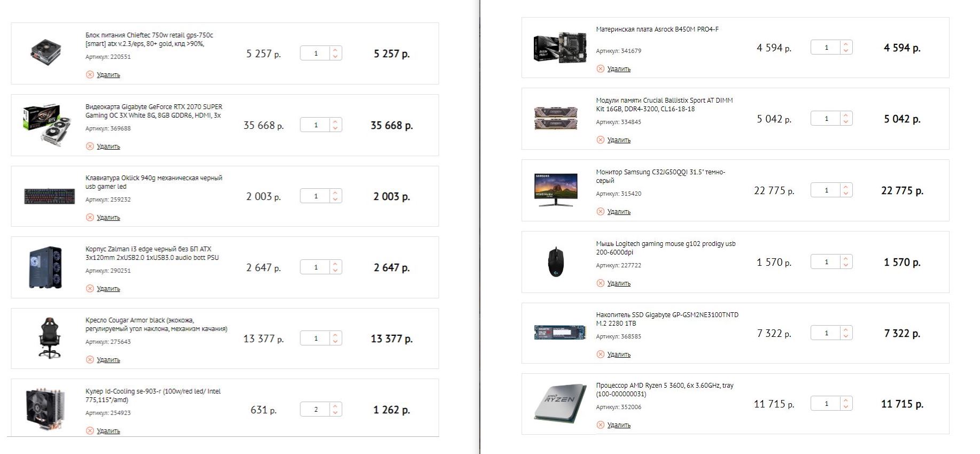Click the remove icon beside Zalman i3 case
980x454 pixels.
[90, 289]
